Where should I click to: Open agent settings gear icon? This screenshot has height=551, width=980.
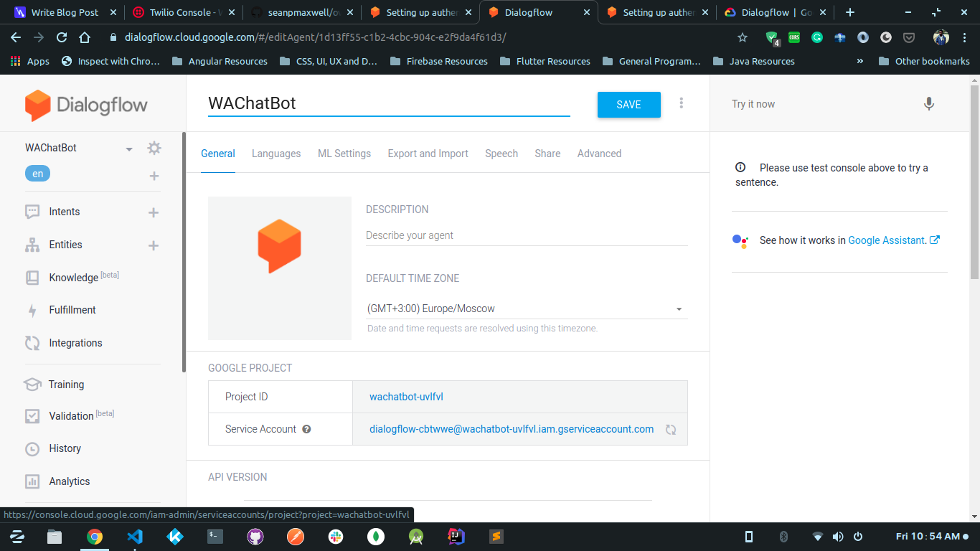[x=154, y=148]
